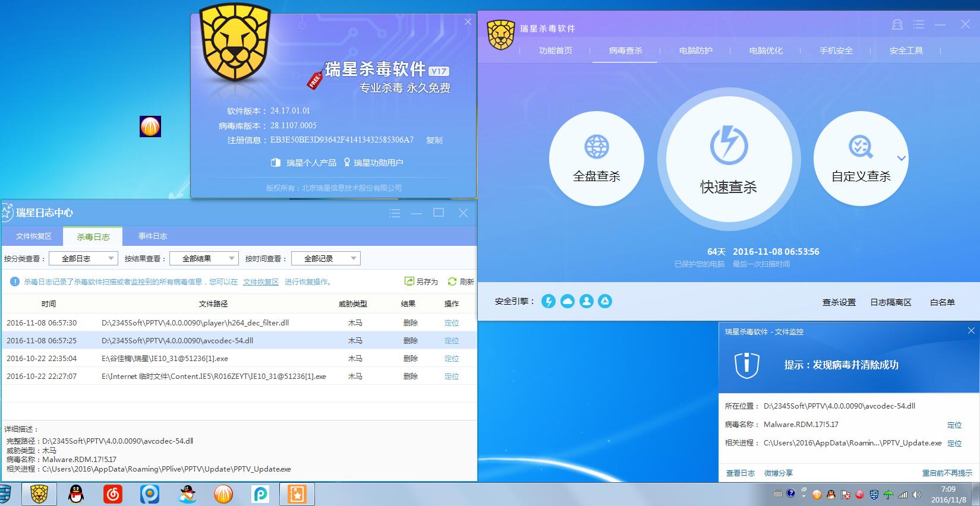980x506 pixels.
Task: Copy registration info with 复制
Action: 434,140
